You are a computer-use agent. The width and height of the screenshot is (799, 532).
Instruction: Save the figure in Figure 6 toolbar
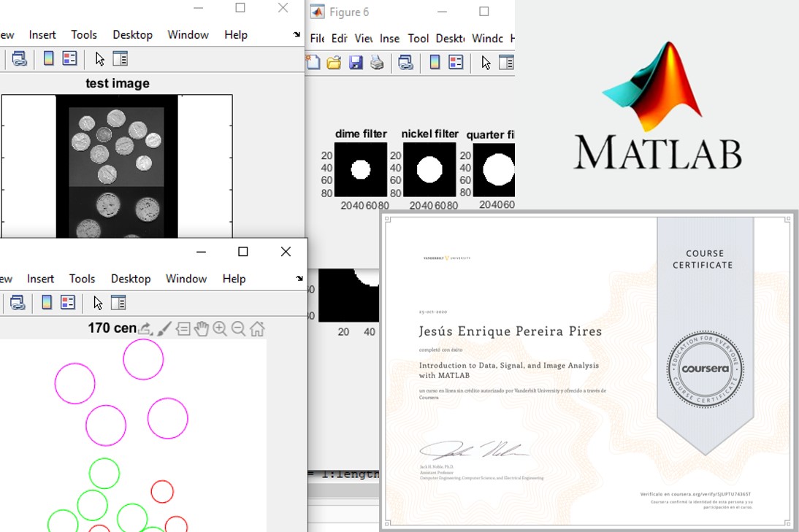pos(355,63)
